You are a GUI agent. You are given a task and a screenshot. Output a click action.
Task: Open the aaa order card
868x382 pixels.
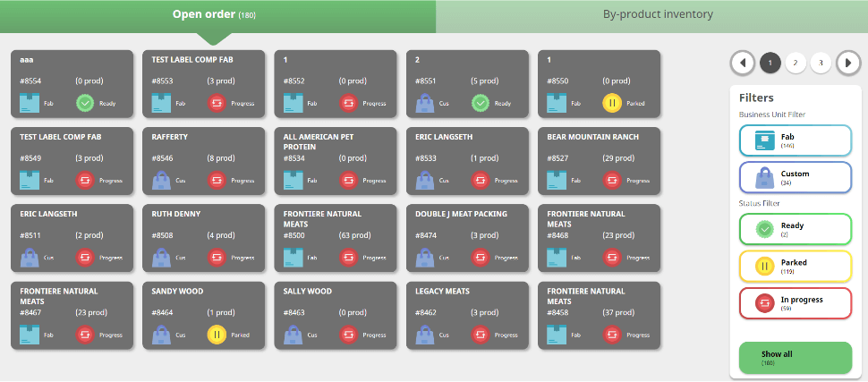click(x=72, y=84)
